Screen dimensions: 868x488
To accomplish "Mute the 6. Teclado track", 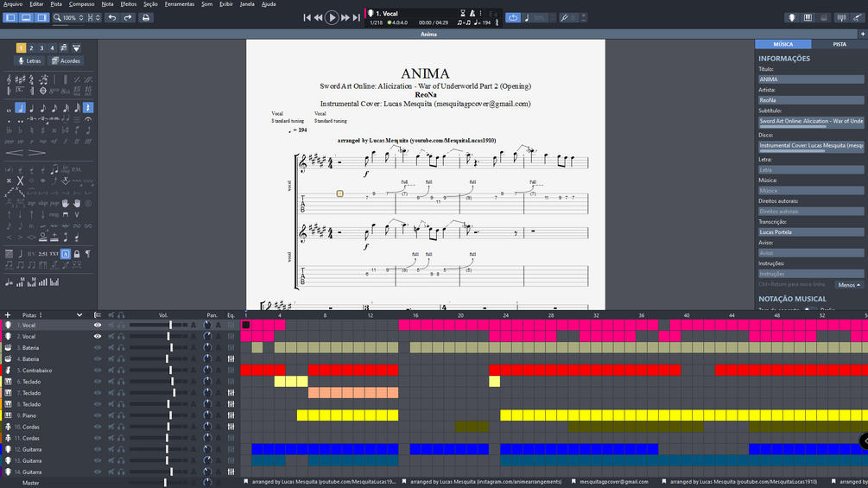I will click(x=111, y=382).
